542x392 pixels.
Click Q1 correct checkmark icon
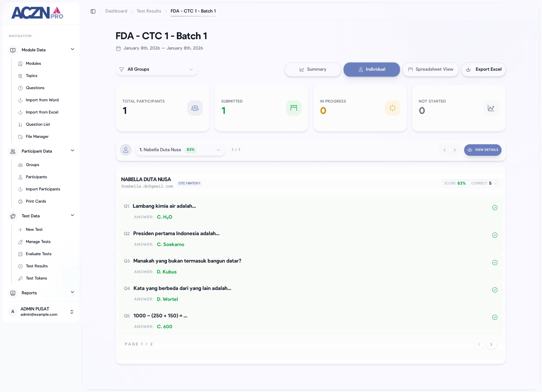click(x=495, y=208)
